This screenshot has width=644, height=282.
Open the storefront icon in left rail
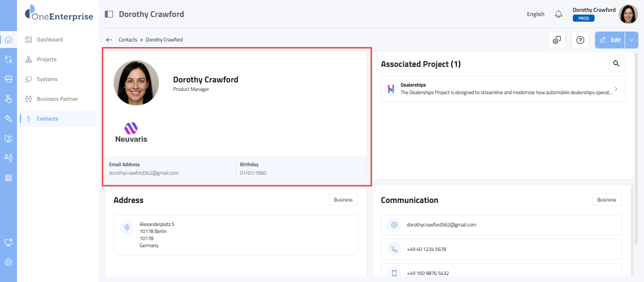(x=8, y=79)
